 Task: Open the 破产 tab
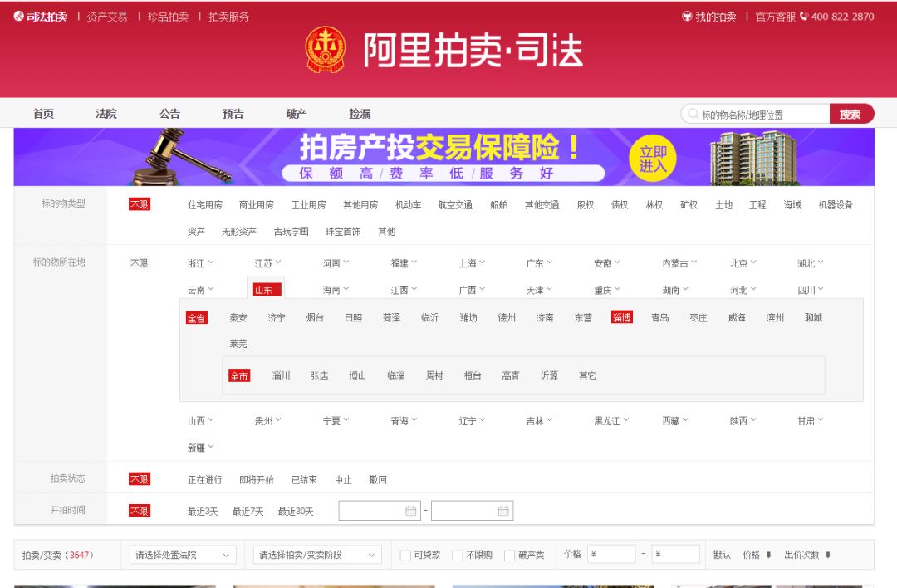tap(297, 114)
